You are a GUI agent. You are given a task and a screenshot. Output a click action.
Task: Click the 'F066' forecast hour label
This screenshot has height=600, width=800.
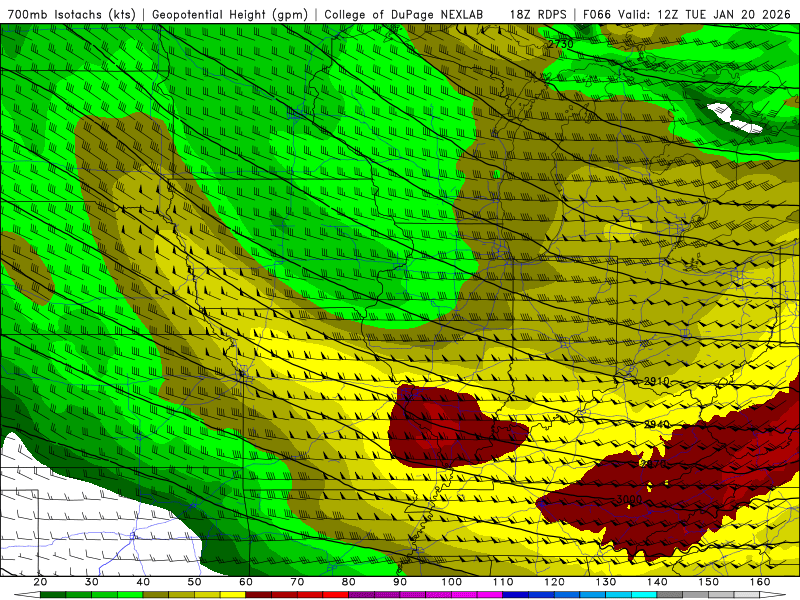coord(597,14)
